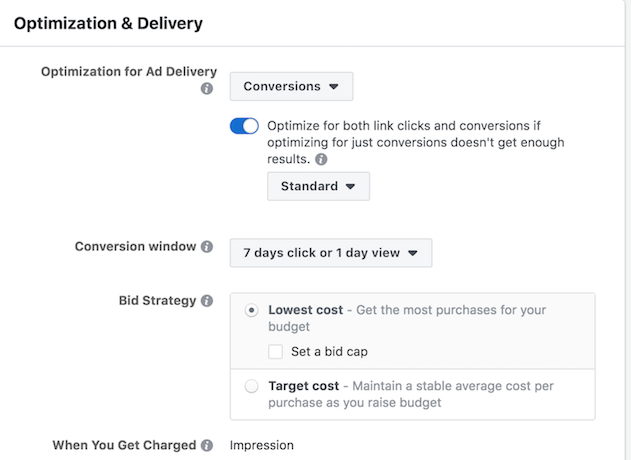This screenshot has height=460, width=631.
Task: Click the 'Optimization & Delivery' section heading
Action: (108, 23)
